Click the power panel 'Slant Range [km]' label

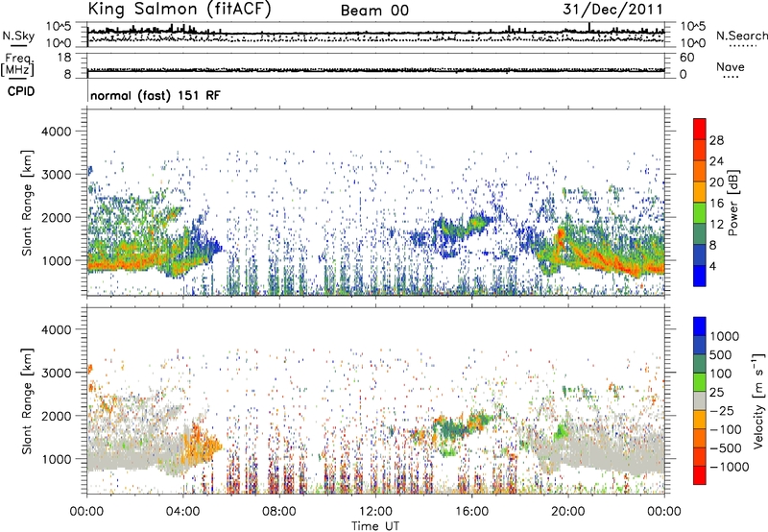[x=27, y=203]
